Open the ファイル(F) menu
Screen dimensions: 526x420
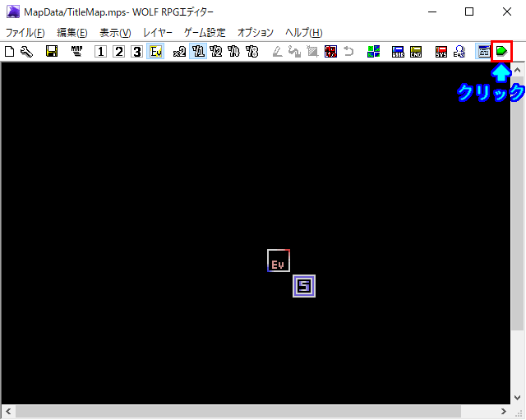25,33
